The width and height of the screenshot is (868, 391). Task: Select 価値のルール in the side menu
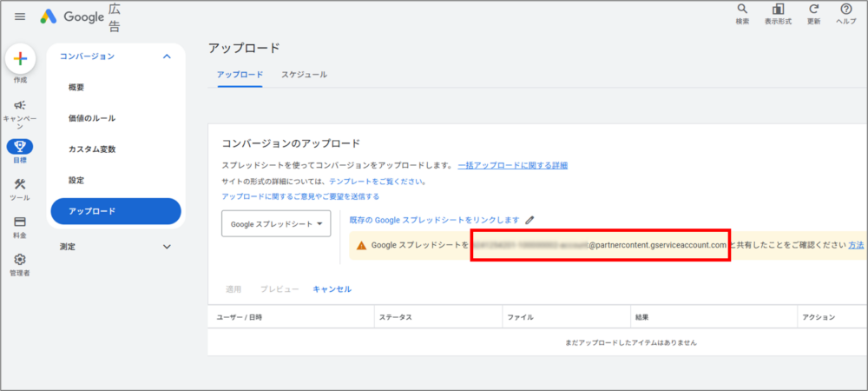[x=92, y=118]
